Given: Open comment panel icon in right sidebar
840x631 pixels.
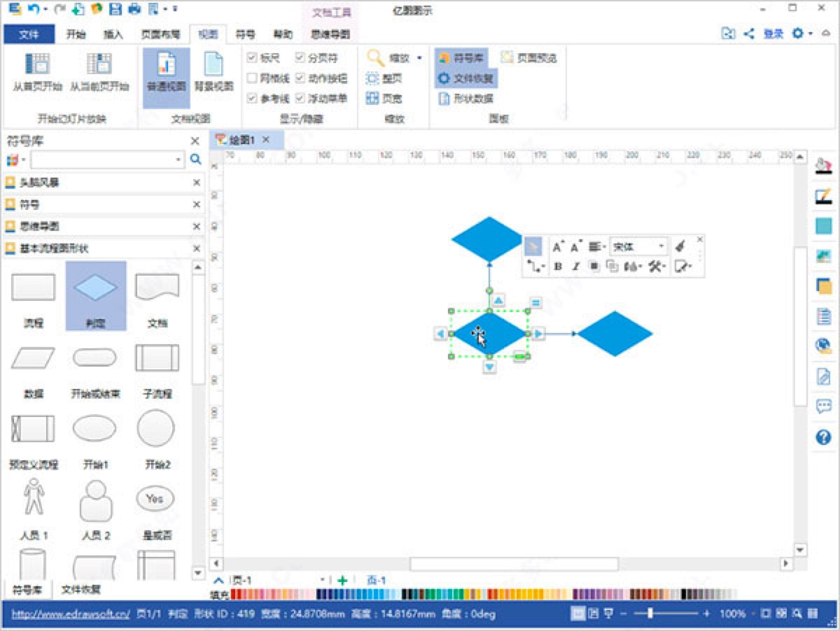Looking at the screenshot, I should coord(823,406).
